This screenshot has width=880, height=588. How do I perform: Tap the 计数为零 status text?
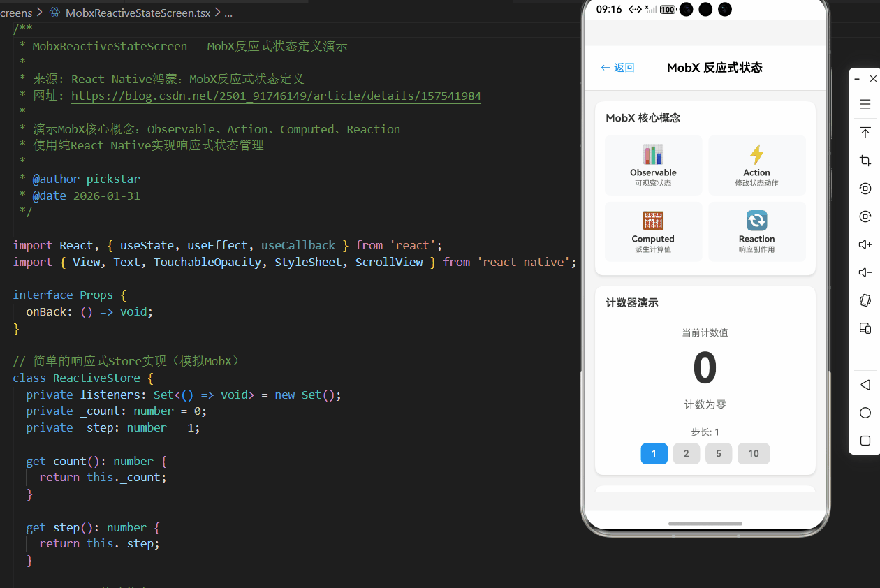[705, 404]
